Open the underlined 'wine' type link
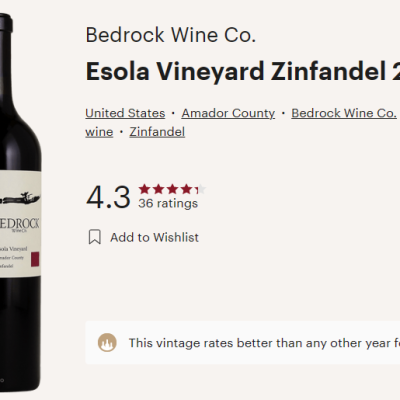The image size is (400, 400). coord(99,132)
